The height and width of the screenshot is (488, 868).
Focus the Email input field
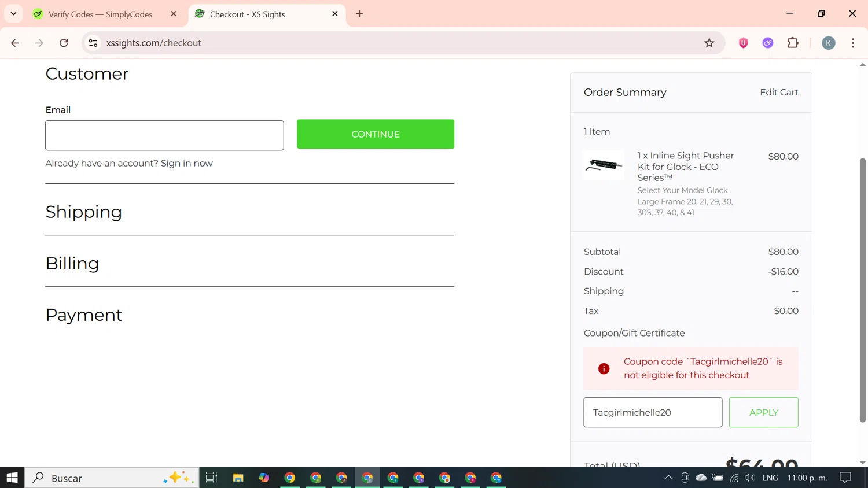(x=164, y=135)
